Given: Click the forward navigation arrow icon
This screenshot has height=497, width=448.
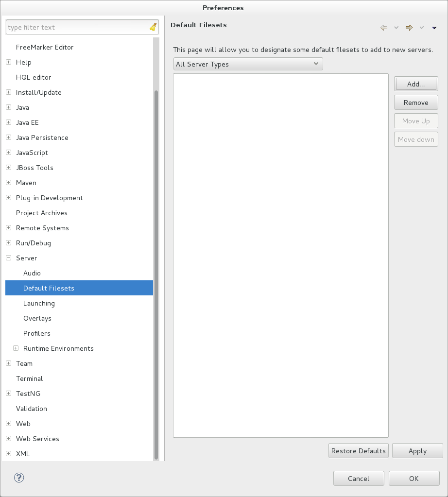Looking at the screenshot, I should click(409, 28).
